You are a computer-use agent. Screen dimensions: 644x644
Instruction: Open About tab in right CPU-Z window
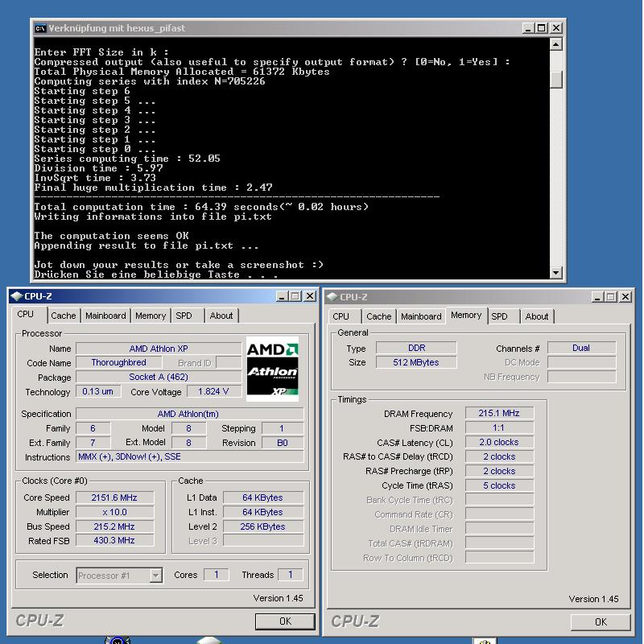pyautogui.click(x=537, y=316)
